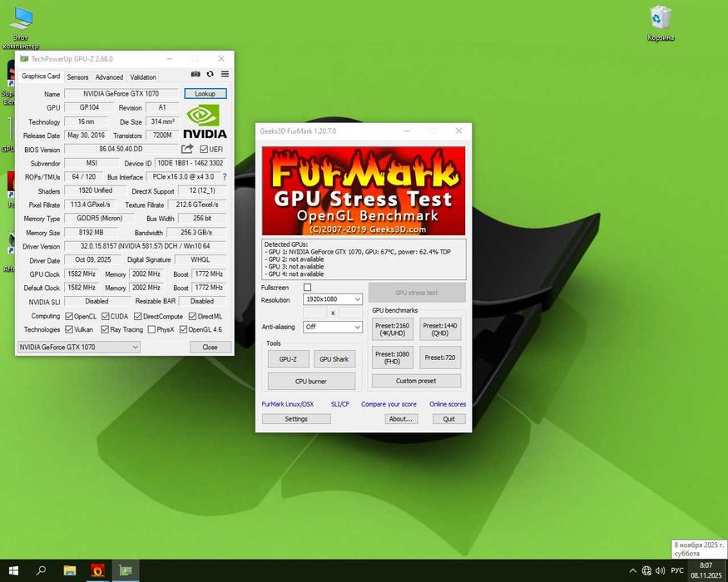Switch to the Sensors tab
Image resolution: width=728 pixels, height=582 pixels.
[x=77, y=77]
